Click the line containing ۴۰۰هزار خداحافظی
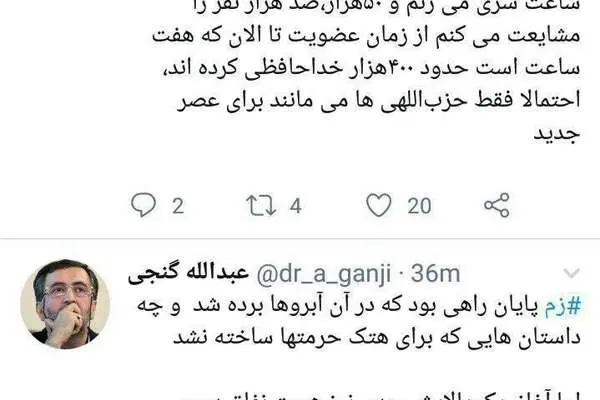The width and height of the screenshot is (600, 400). 371,68
